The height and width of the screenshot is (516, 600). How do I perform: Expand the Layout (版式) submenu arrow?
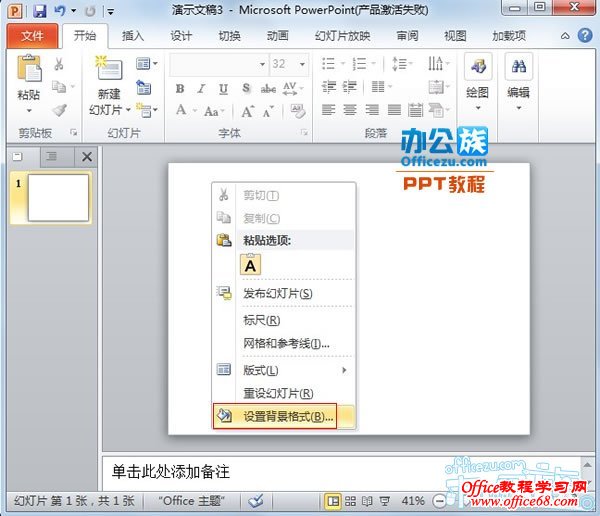tap(345, 370)
